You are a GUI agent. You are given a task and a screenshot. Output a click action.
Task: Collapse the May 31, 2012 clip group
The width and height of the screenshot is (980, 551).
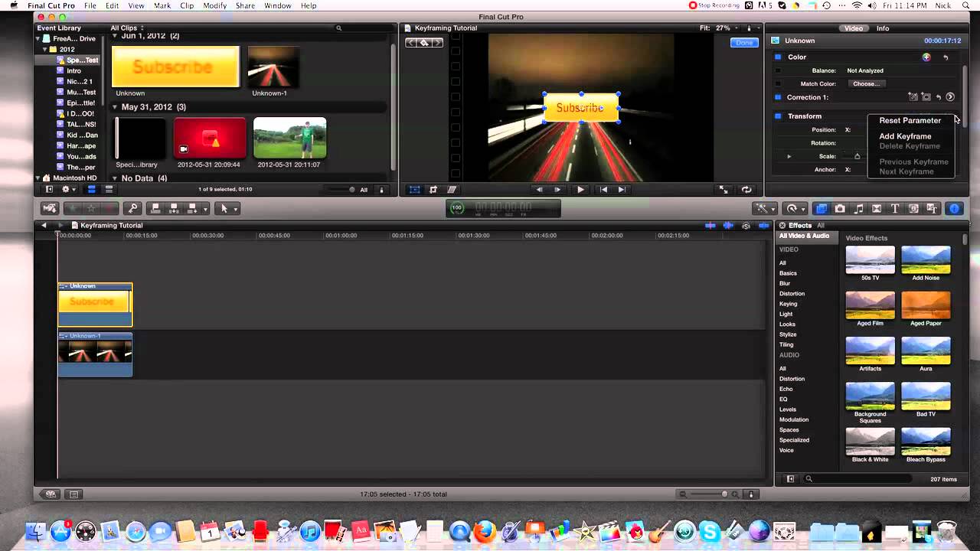coord(115,107)
